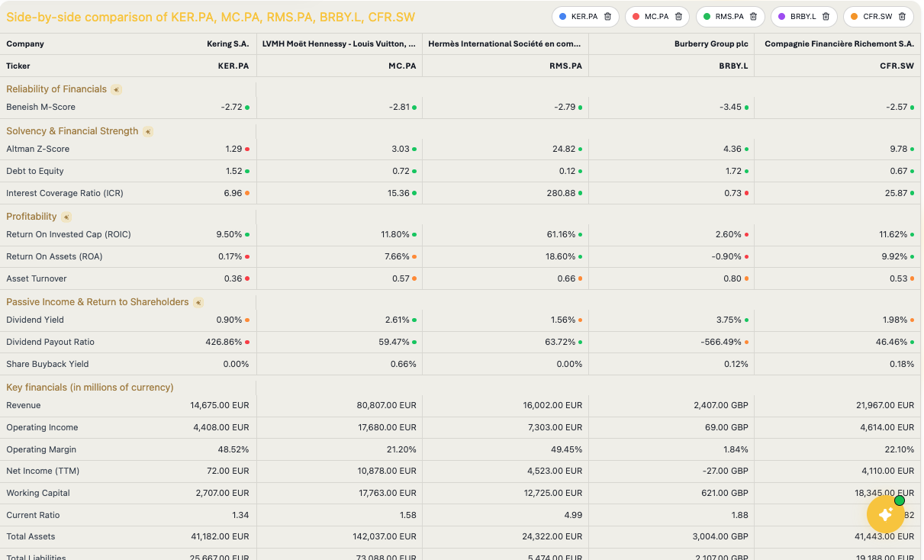This screenshot has height=560, width=924.
Task: Open the AI sparkle icon beside Profitability
Action: click(66, 217)
